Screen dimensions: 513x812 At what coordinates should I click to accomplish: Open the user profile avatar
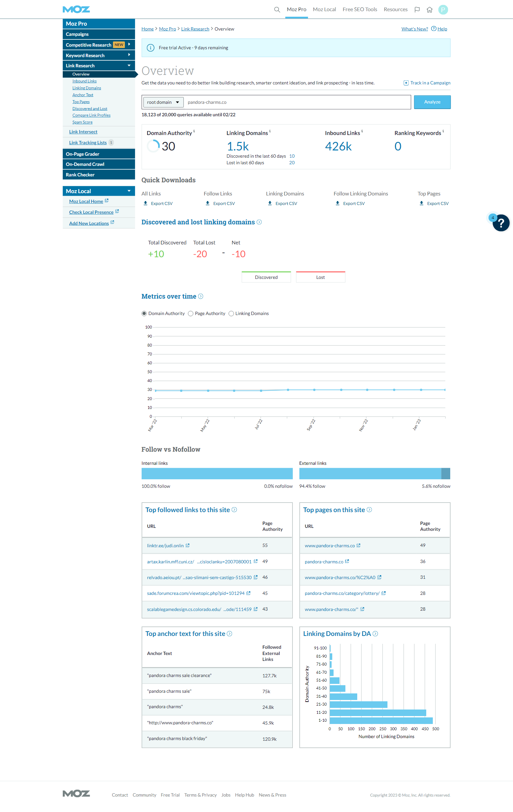point(443,10)
